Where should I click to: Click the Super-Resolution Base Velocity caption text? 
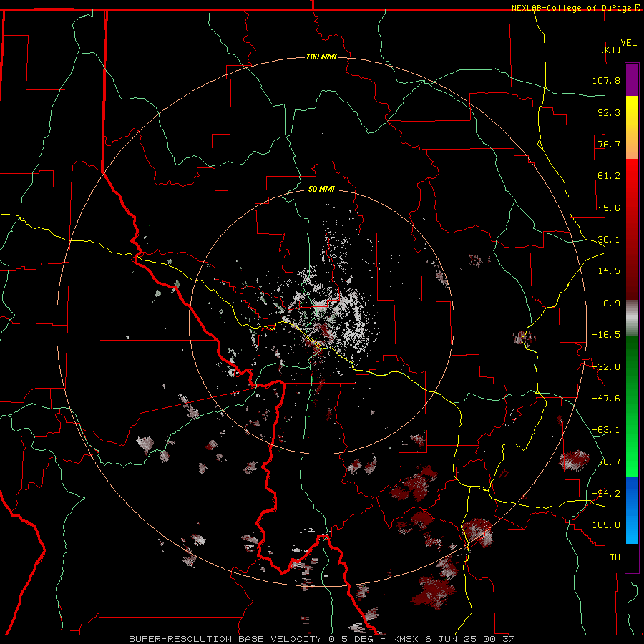click(x=321, y=639)
